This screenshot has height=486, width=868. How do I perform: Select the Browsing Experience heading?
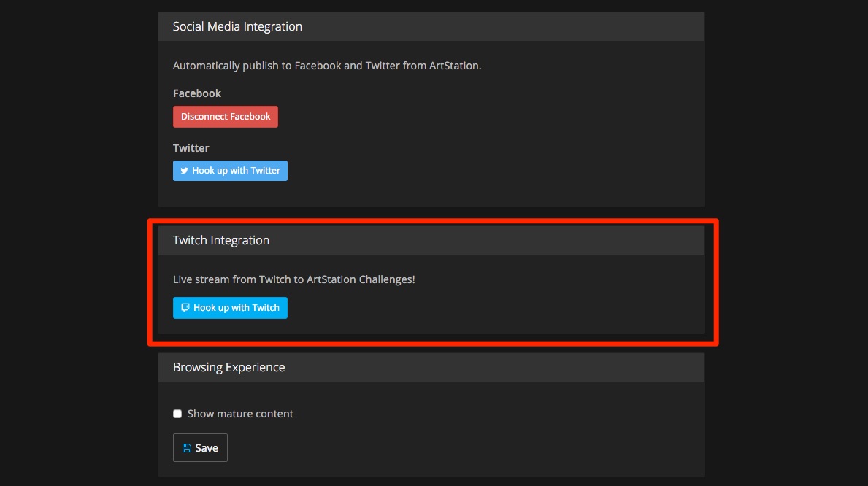228,368
